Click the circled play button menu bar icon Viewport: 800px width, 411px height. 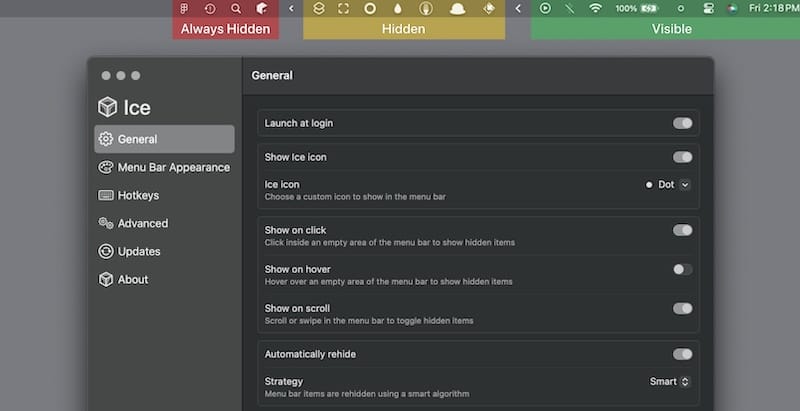545,8
